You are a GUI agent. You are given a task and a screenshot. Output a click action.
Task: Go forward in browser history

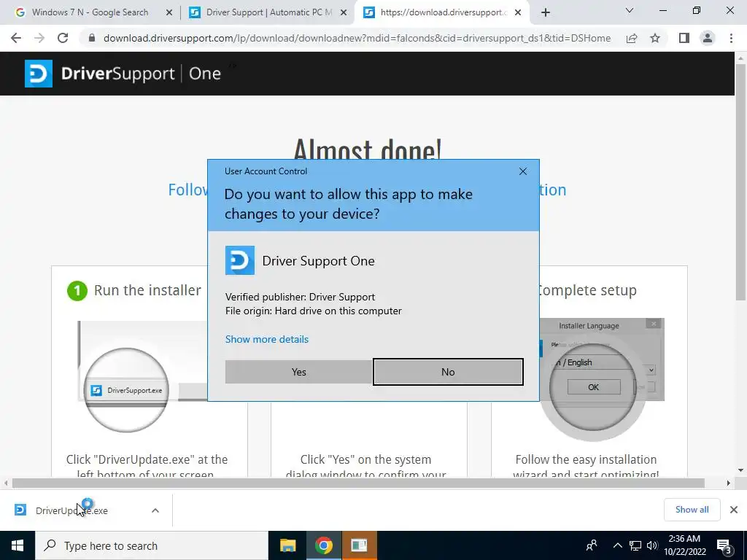pos(39,38)
